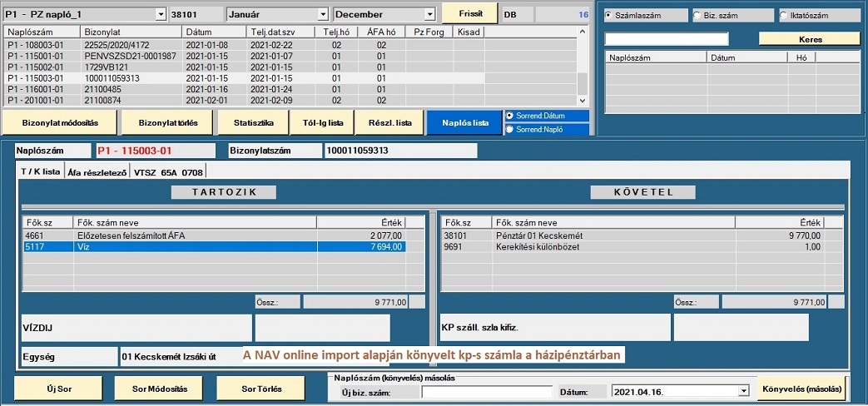Click the Bizonylat törlés button

[x=168, y=122]
